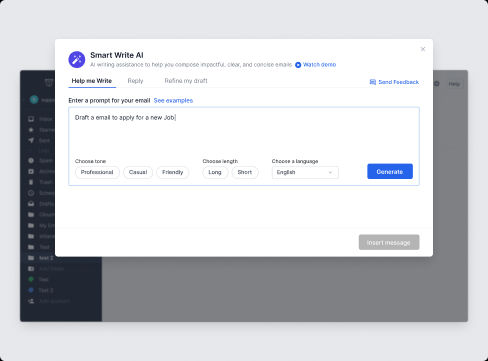This screenshot has width=488, height=361.
Task: Open the Spam icon in the sidebar
Action: point(31,161)
